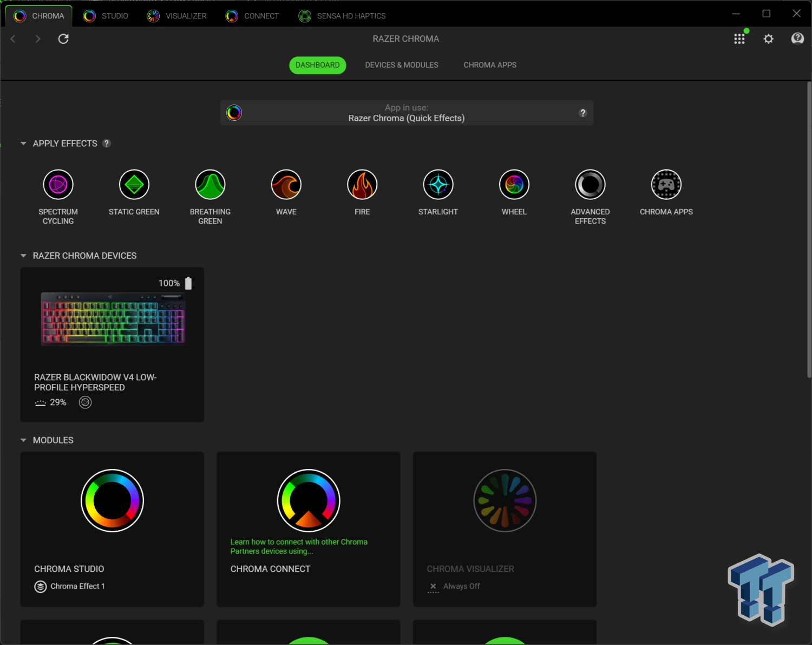Click the Always Off status in Chroma Visualizer
812x645 pixels.
tap(461, 587)
